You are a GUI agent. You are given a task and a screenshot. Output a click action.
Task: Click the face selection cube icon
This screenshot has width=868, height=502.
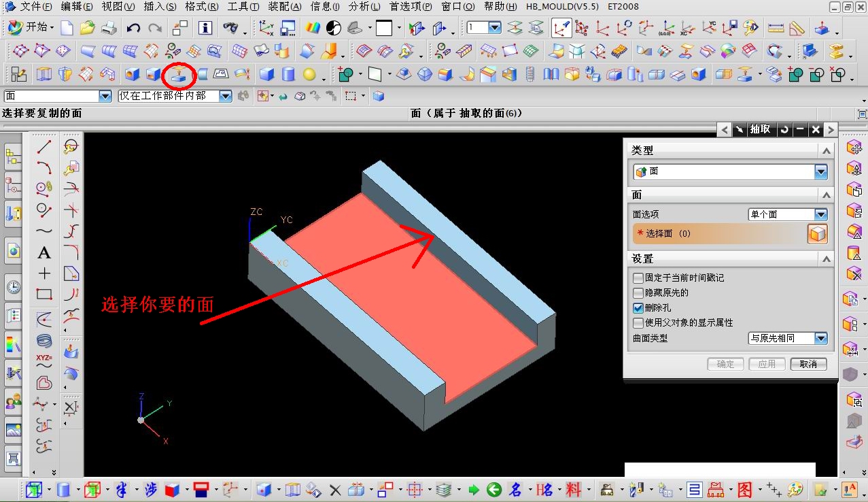pos(818,234)
